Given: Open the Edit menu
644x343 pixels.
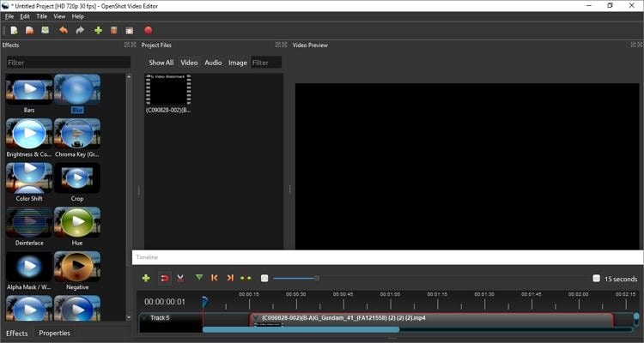Looking at the screenshot, I should coord(25,16).
